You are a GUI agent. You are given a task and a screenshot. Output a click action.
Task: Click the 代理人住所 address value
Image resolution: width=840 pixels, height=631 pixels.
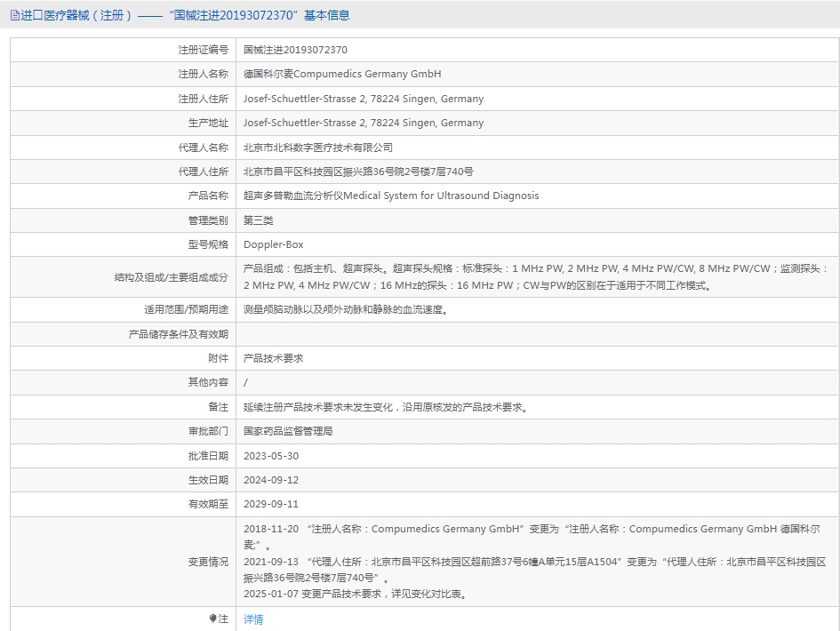[x=358, y=172]
